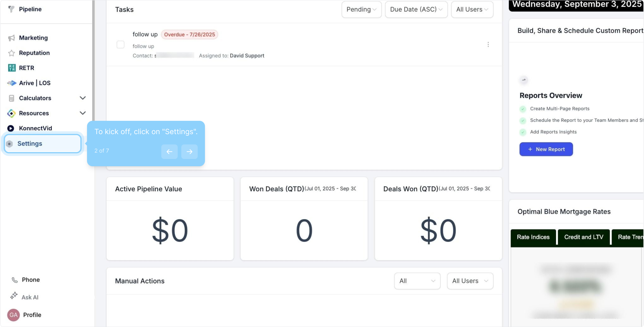The height and width of the screenshot is (327, 644).
Task: Switch to the Rate Indices tab
Action: click(533, 237)
